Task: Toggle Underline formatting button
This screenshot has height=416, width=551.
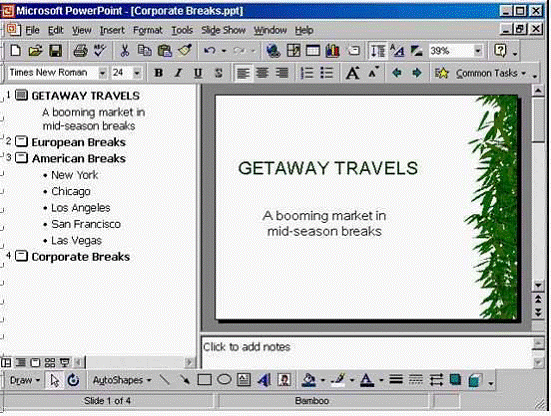Action: (x=198, y=73)
